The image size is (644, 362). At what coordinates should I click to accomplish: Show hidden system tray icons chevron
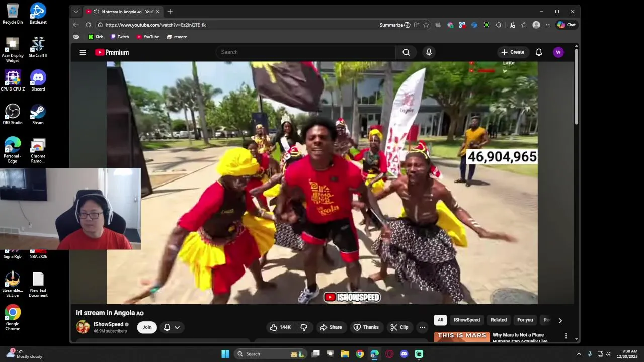tap(579, 354)
